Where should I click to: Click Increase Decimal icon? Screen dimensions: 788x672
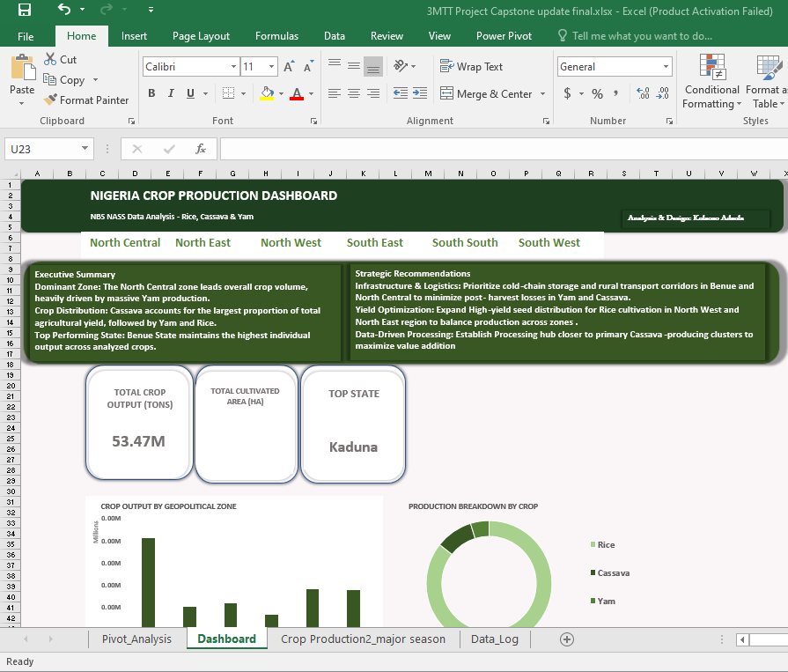(643, 93)
